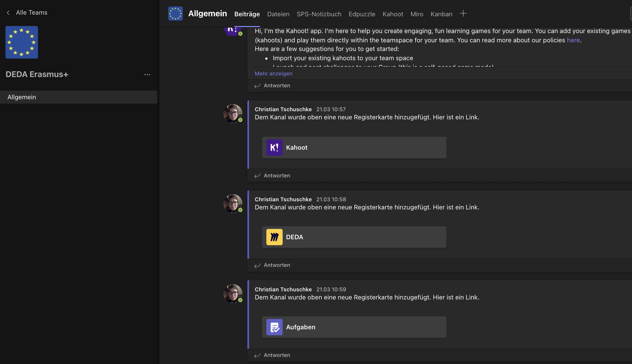Click the Aufgaben tasks icon

click(274, 327)
